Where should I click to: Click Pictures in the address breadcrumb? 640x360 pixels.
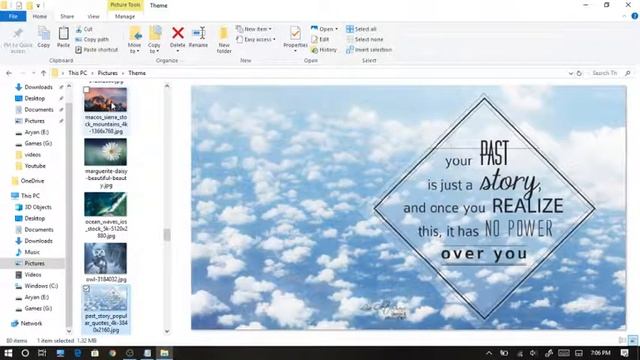click(108, 73)
